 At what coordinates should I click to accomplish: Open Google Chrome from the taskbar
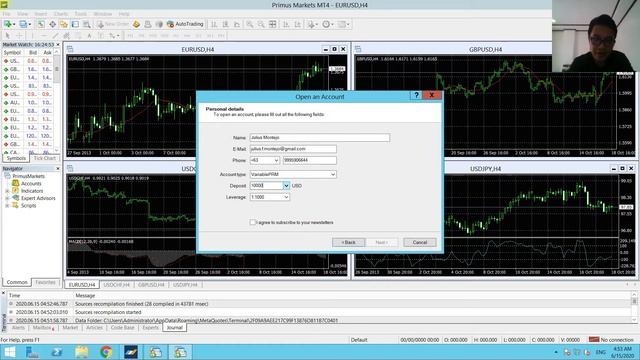[106, 351]
